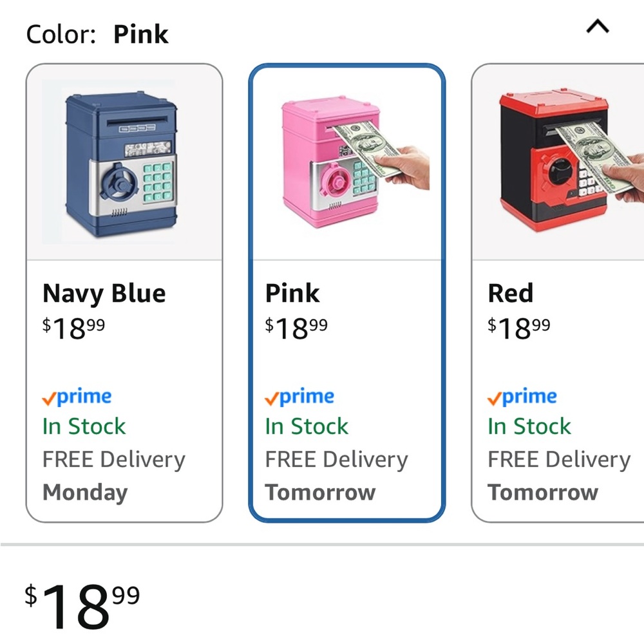Image resolution: width=644 pixels, height=644 pixels.
Task: Click the Prime logo under Navy Blue
Action: point(77,397)
